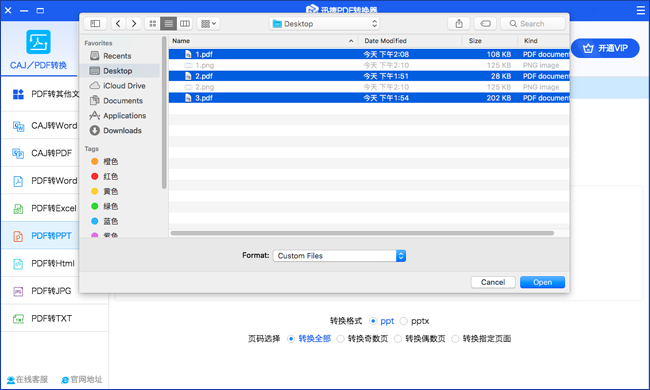This screenshot has width=650, height=390.
Task: Sort by the Name column header
Action: point(263,41)
